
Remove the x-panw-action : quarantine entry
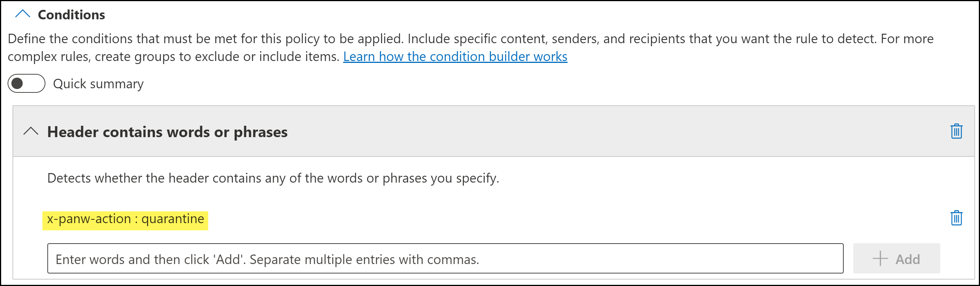coord(957,218)
